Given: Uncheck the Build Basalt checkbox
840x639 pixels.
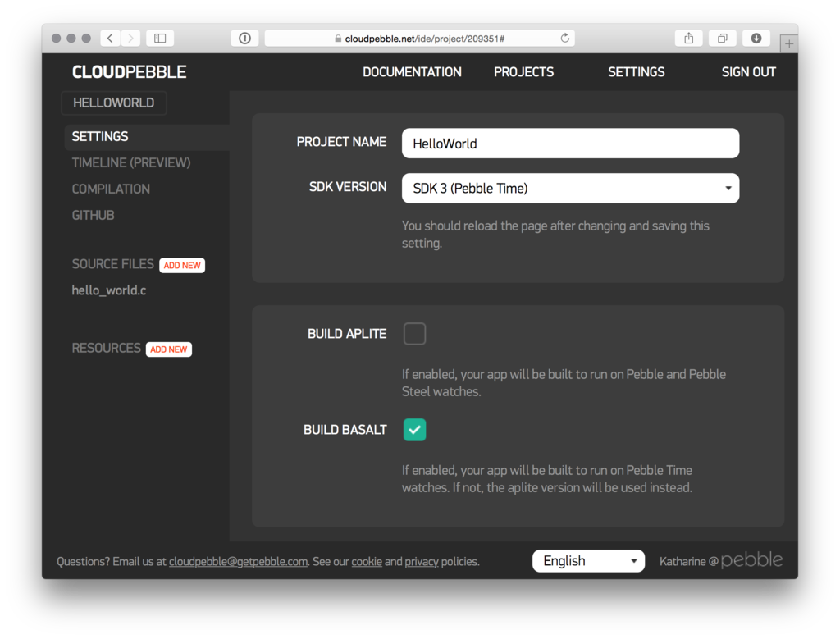Looking at the screenshot, I should pyautogui.click(x=414, y=430).
